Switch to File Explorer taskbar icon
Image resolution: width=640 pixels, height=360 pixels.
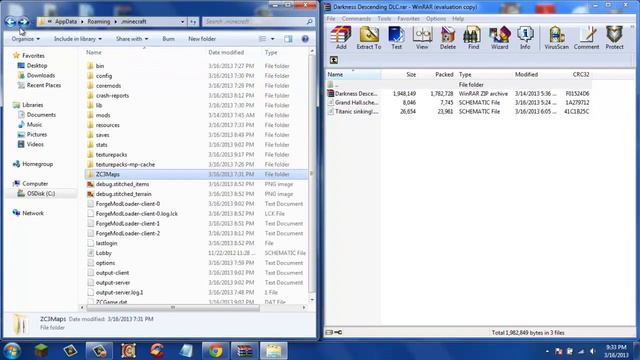tap(273, 351)
